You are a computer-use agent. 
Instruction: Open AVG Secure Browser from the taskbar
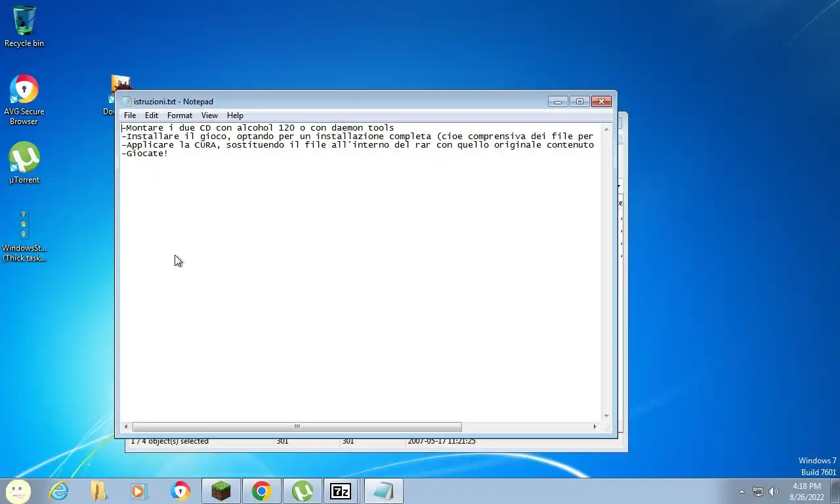pyautogui.click(x=180, y=491)
